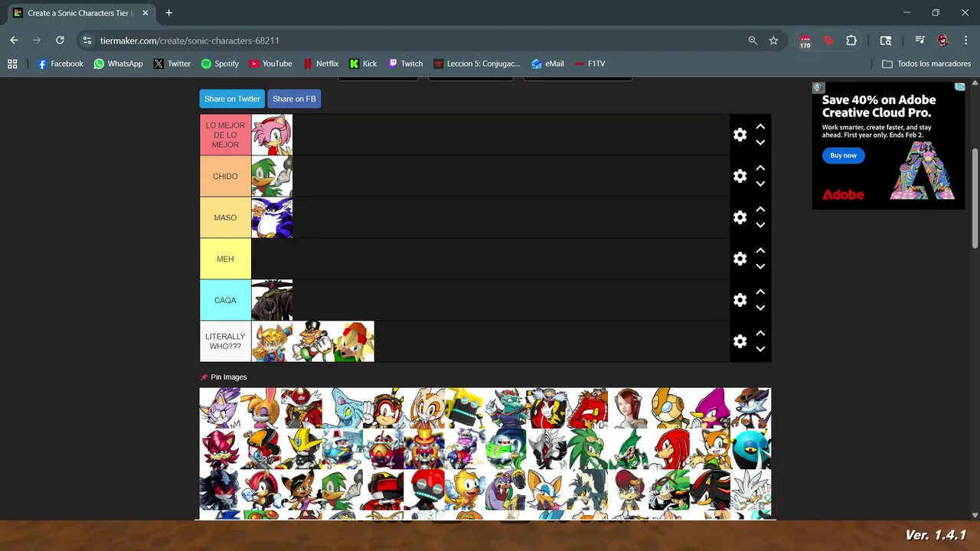Screen dimensions: 980x551
Task: Select CHIDO orange tier label
Action: (x=225, y=176)
